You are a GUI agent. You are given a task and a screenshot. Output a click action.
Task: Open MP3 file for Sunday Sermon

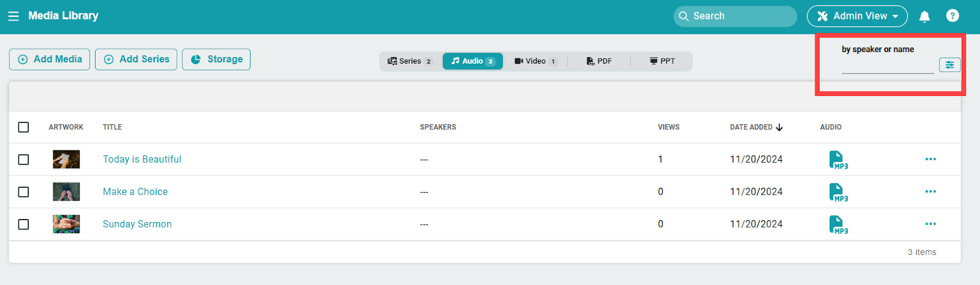click(837, 224)
